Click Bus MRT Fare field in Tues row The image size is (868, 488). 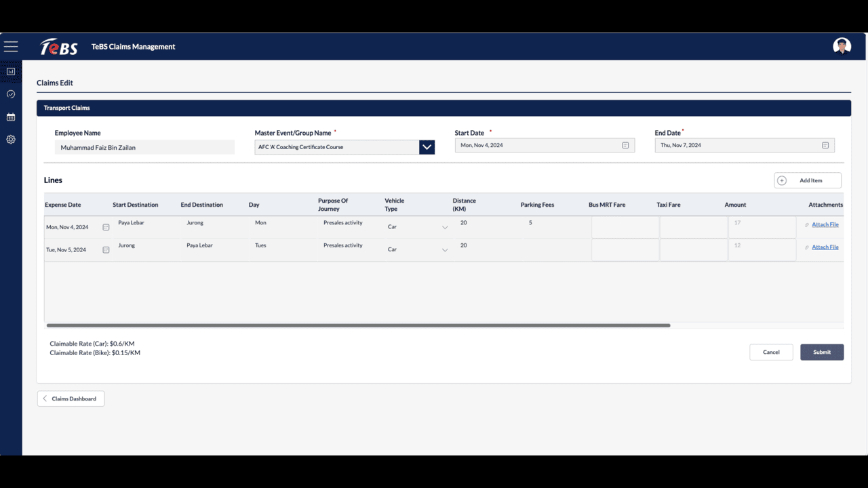point(625,250)
